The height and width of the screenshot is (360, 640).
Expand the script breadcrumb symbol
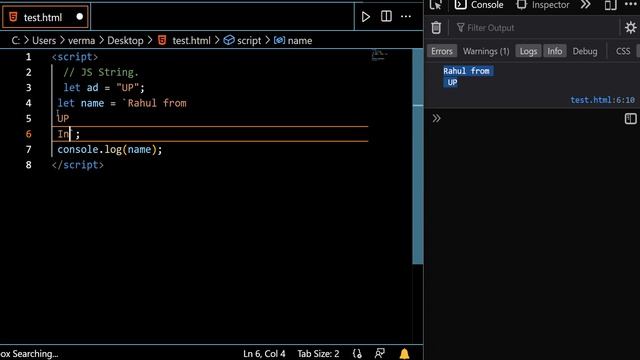point(249,40)
